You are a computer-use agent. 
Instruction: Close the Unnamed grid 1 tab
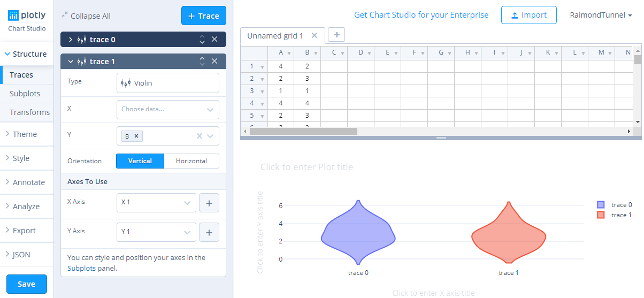pyautogui.click(x=315, y=36)
